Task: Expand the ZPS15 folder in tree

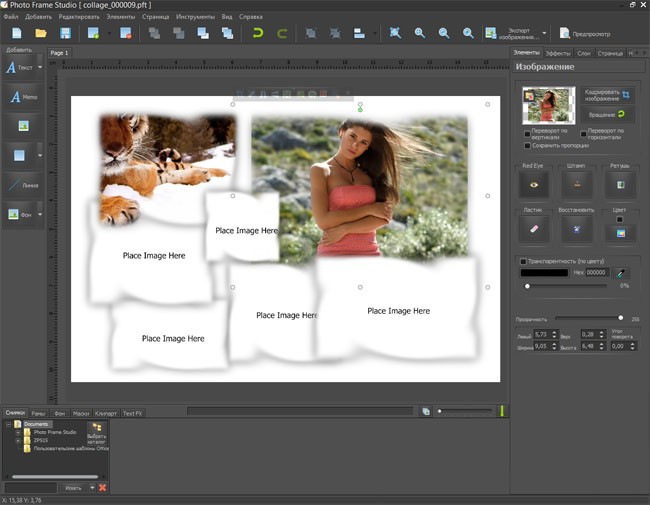Action: point(18,439)
